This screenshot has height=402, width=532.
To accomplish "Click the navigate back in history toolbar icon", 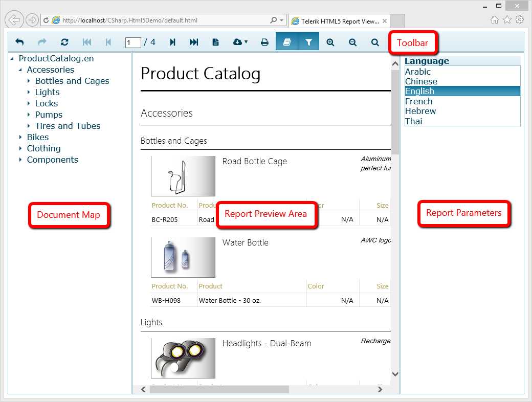I will [x=19, y=42].
